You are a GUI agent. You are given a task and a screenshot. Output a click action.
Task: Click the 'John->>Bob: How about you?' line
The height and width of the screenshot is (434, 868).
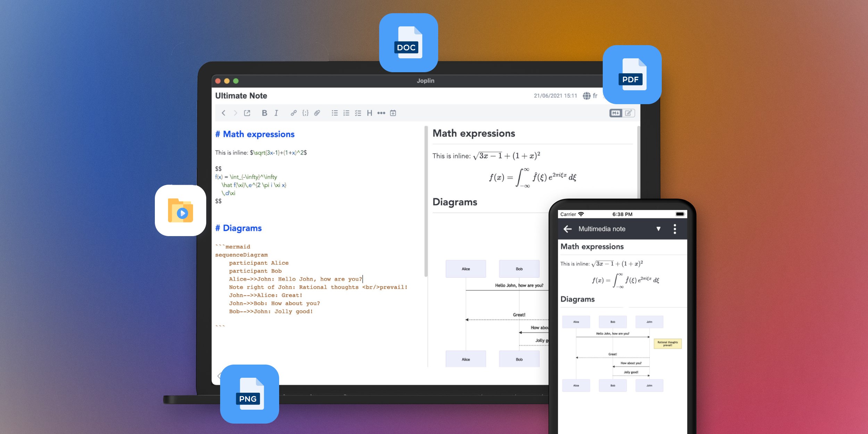[x=274, y=303]
